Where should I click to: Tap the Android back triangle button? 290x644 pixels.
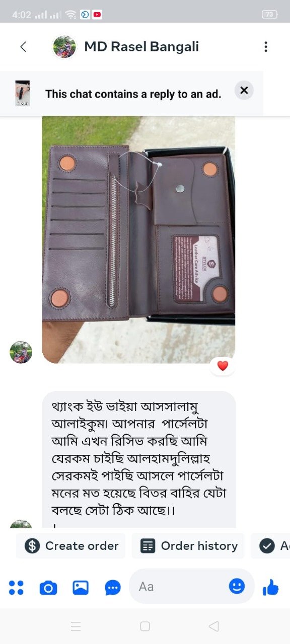pyautogui.click(x=214, y=626)
